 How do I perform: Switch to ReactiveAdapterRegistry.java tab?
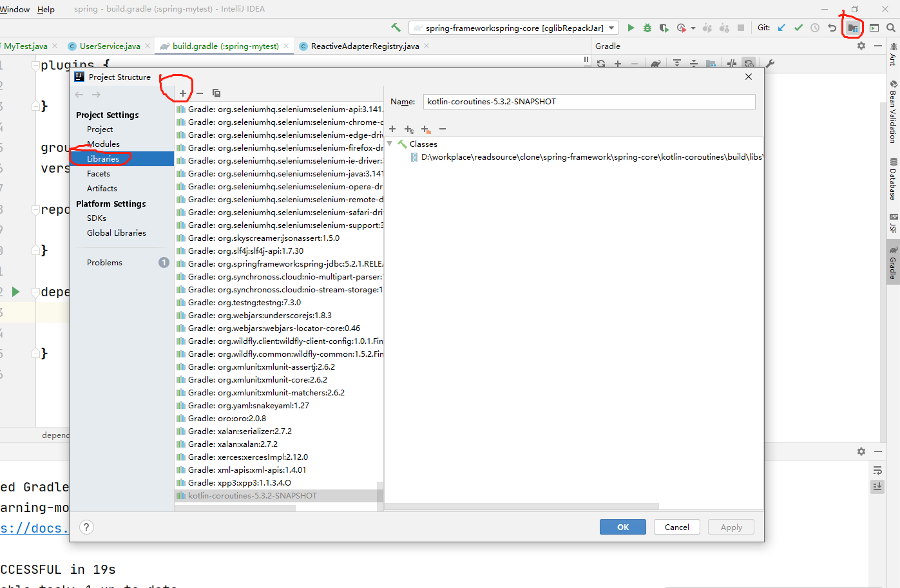point(365,46)
